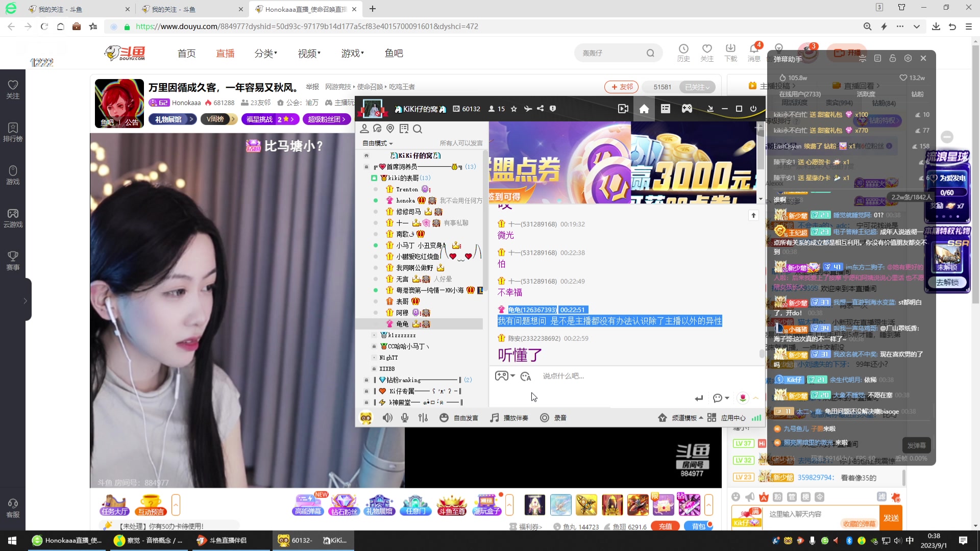
Task: Open the recent contacts icon above channel tree
Action: pos(377,129)
